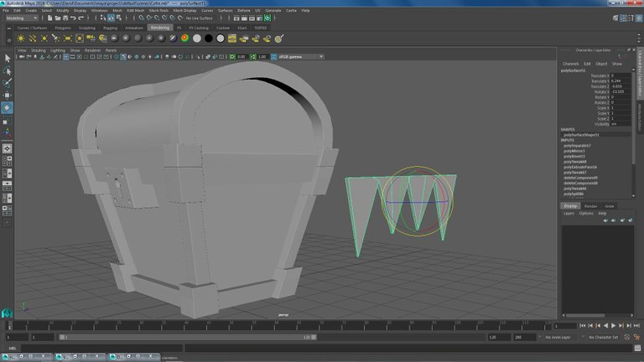Click the Open Scene folder icon
Viewport: 644px width, 362px height.
pos(58,18)
